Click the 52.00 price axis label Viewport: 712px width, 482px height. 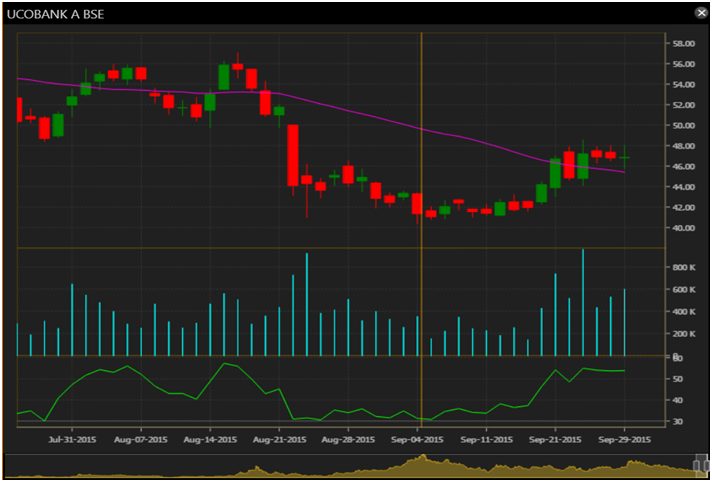(x=684, y=105)
